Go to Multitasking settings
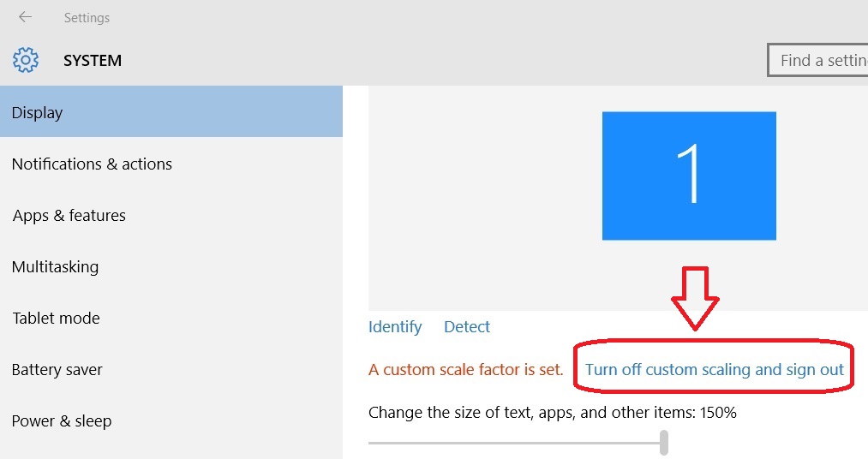Image resolution: width=868 pixels, height=459 pixels. 55,266
